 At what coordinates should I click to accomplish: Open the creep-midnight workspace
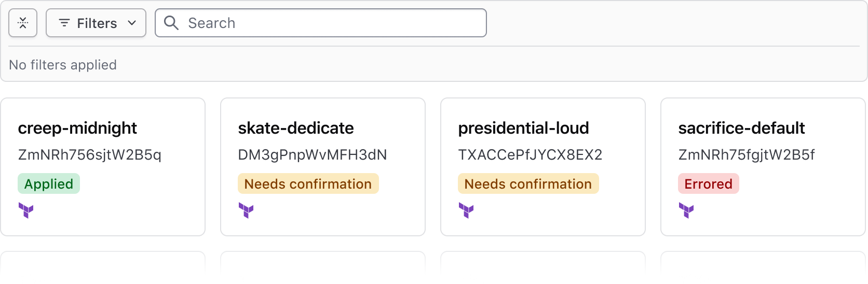pyautogui.click(x=77, y=128)
